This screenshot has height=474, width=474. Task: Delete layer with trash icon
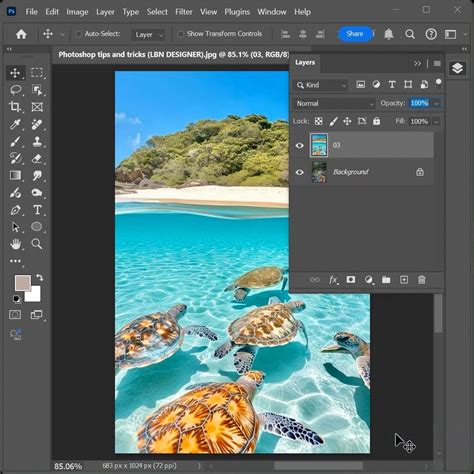422,280
